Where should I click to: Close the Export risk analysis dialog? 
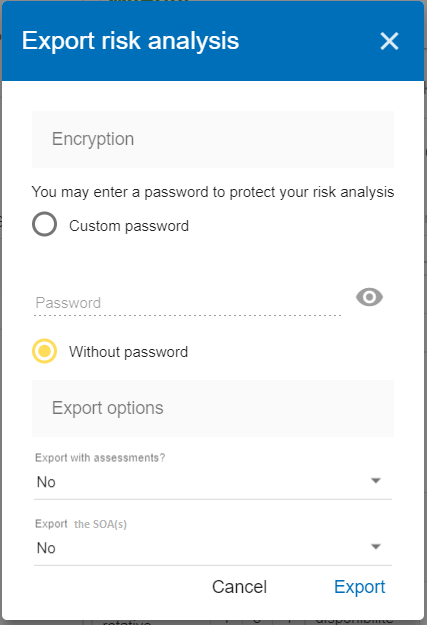point(389,41)
